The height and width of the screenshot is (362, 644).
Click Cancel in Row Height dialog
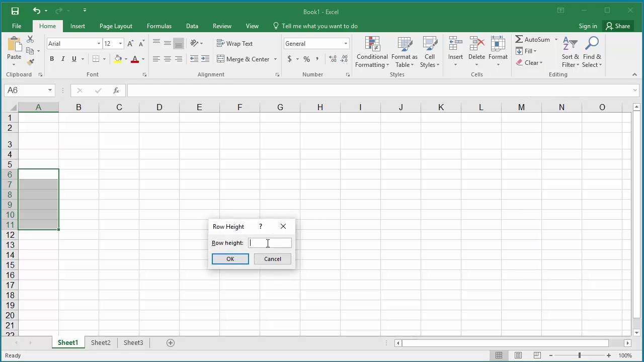(272, 259)
